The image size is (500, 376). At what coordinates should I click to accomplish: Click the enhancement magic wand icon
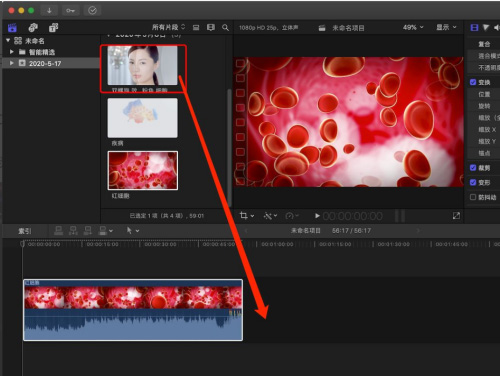[267, 216]
